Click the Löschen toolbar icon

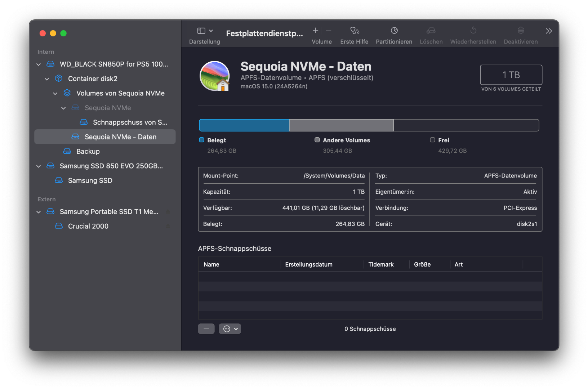(x=431, y=31)
